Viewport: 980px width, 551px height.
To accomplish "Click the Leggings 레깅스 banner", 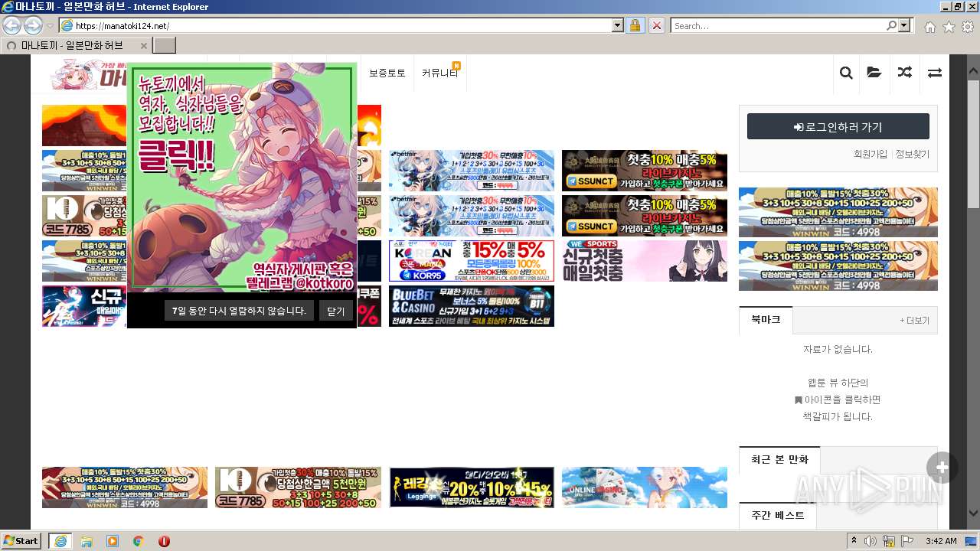I will point(472,487).
